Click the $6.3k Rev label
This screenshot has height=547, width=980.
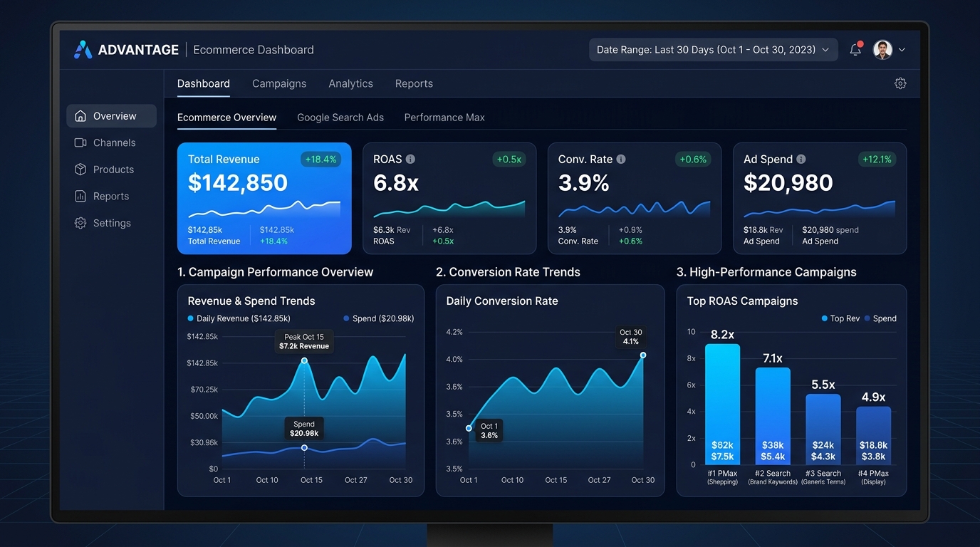[392, 230]
